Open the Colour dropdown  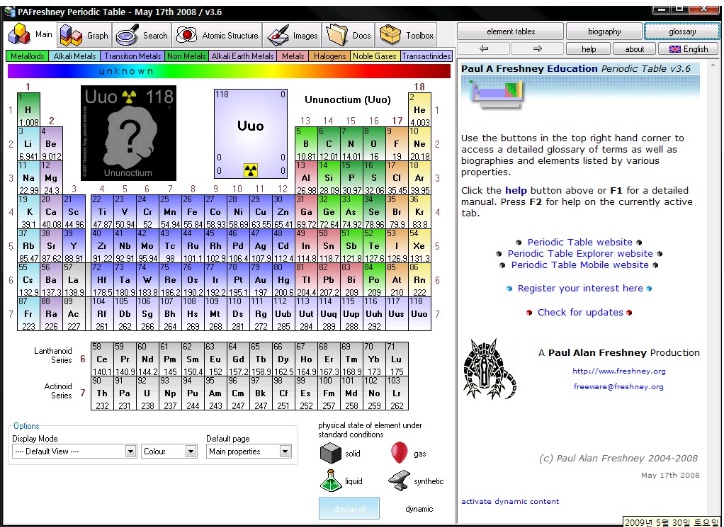[169, 451]
